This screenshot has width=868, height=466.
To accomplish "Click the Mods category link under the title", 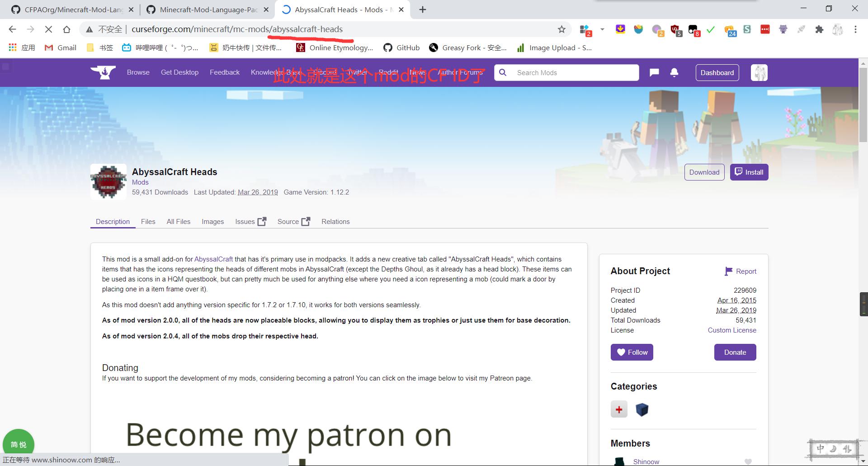I will coord(140,182).
